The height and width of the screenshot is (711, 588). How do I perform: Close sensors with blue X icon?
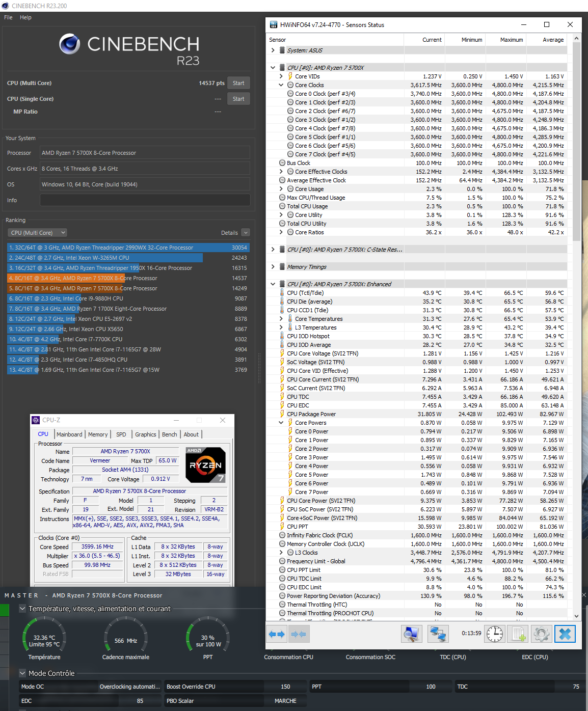(x=565, y=634)
